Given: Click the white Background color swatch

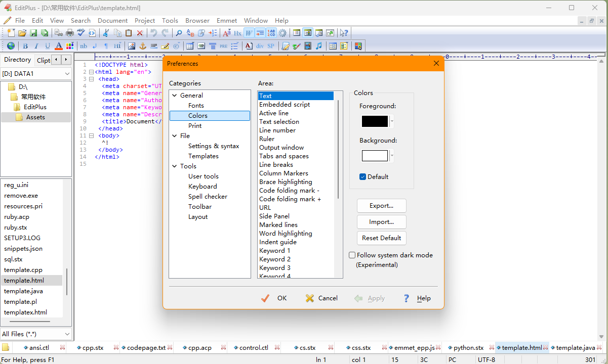Looking at the screenshot, I should click(375, 156).
